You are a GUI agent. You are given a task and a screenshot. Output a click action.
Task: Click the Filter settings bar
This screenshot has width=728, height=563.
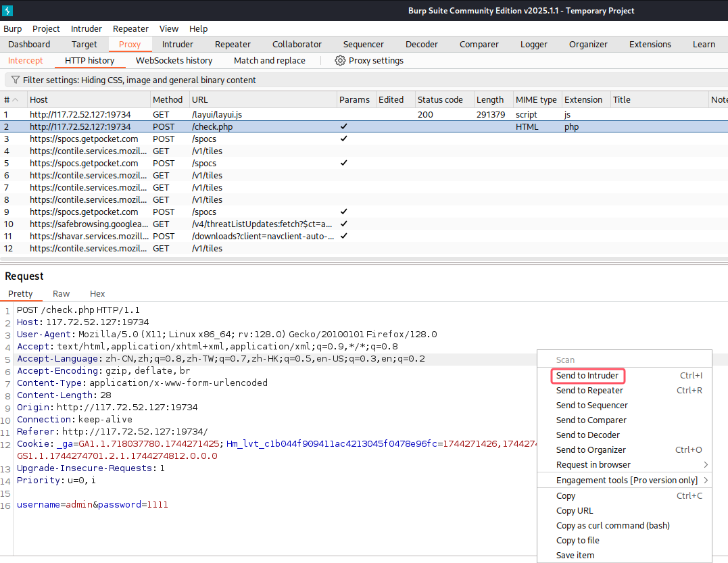(366, 80)
